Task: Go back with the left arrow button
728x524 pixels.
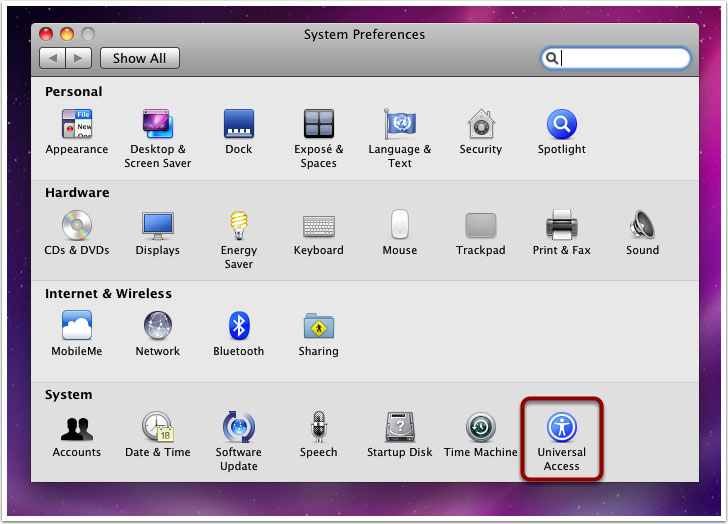Action: [x=52, y=58]
